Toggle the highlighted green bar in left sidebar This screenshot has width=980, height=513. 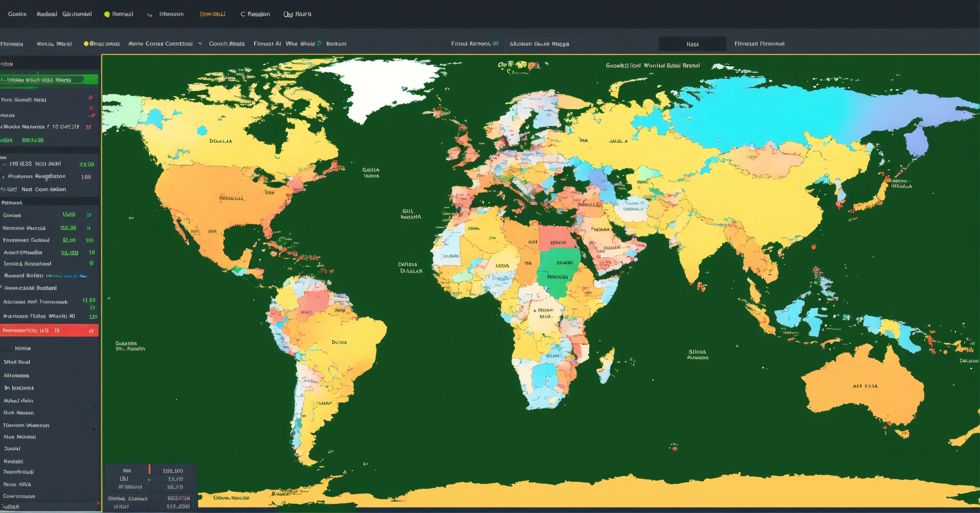[x=49, y=80]
